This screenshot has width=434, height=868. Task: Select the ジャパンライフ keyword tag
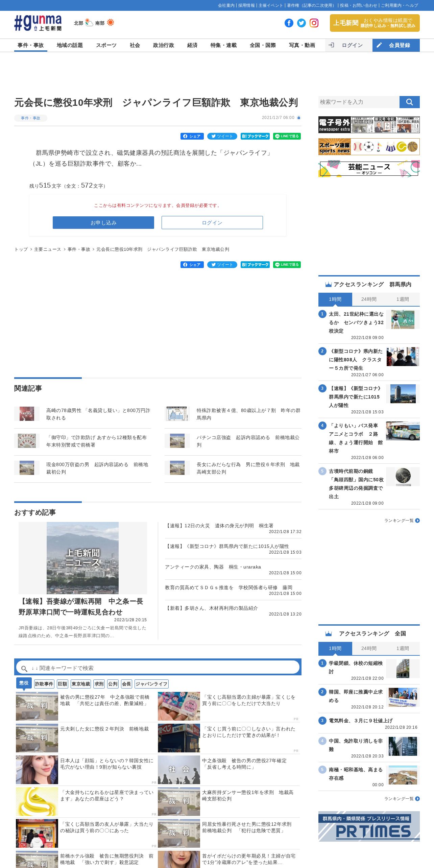coord(151,684)
